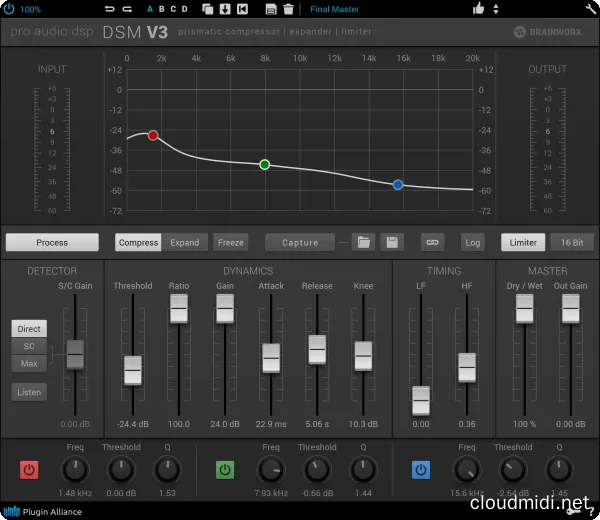Click the green node on the curve
The width and height of the screenshot is (600, 520).
(264, 164)
